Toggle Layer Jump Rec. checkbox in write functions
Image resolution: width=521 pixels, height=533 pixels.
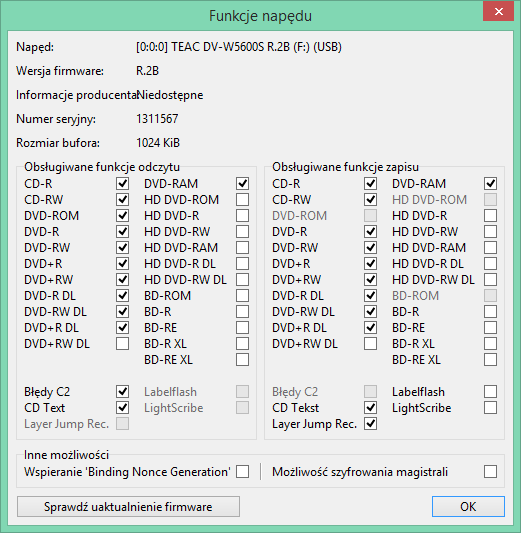(x=370, y=424)
